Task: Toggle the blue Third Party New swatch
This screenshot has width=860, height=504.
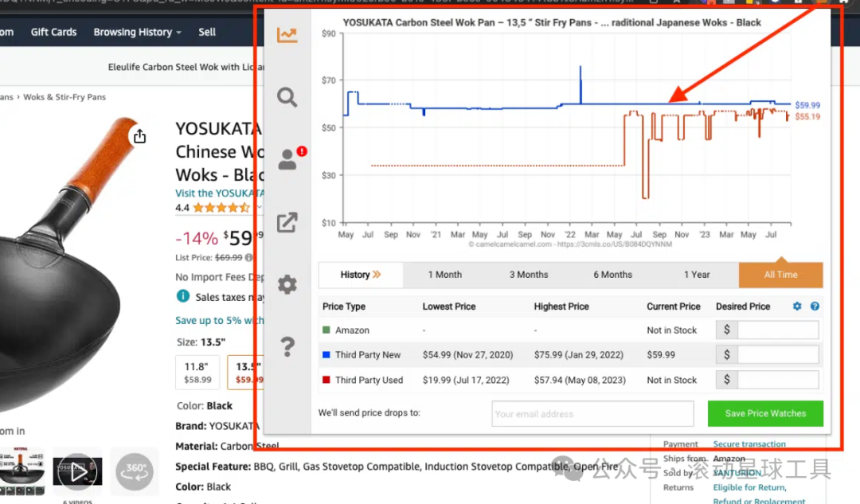Action: [326, 355]
